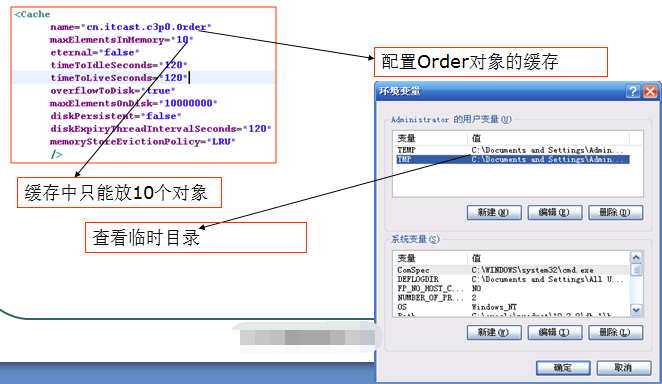
Task: Click the help question-mark button in 环境变量 dialog
Action: pyautogui.click(x=632, y=91)
